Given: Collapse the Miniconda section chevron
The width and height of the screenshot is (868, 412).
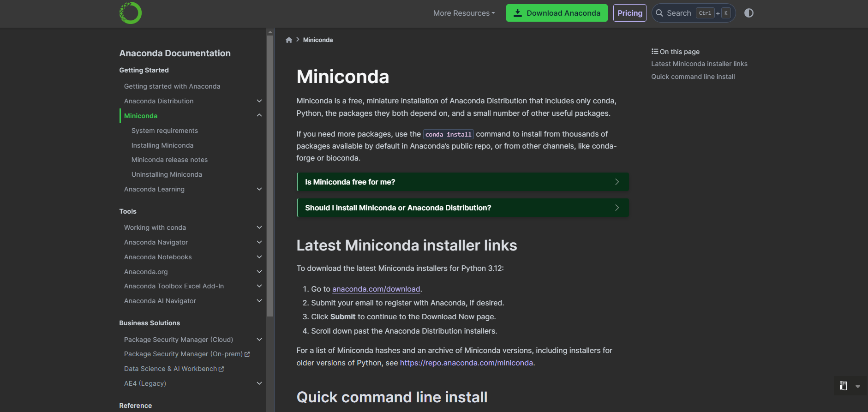Looking at the screenshot, I should 259,116.
